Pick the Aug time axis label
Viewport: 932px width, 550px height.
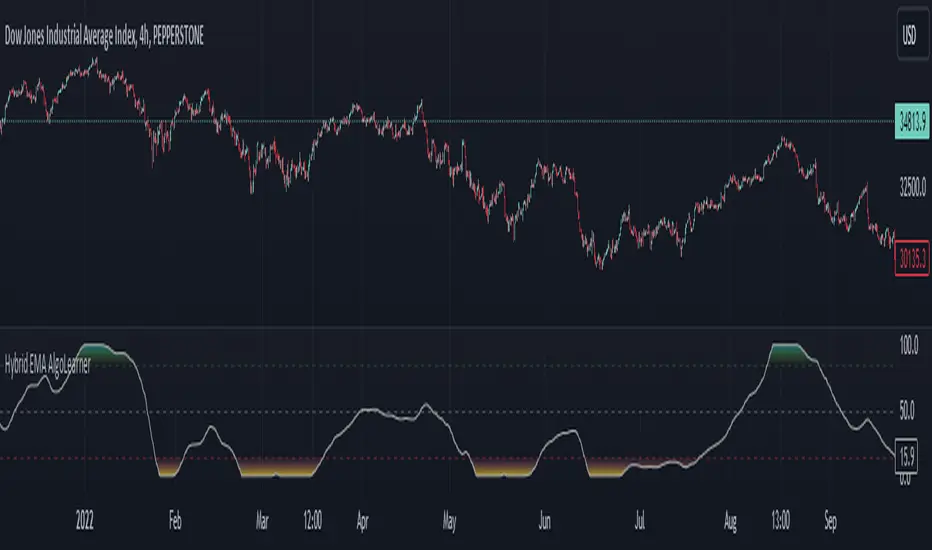(731, 522)
